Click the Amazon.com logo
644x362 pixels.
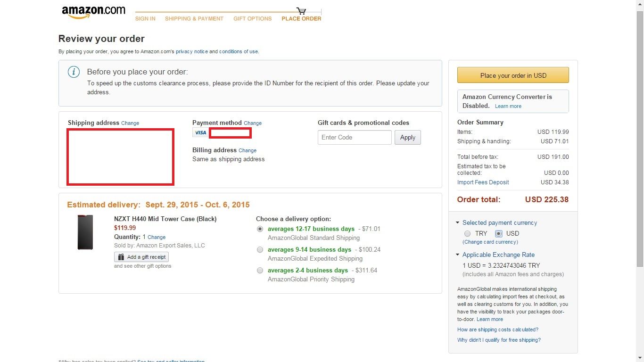93,12
